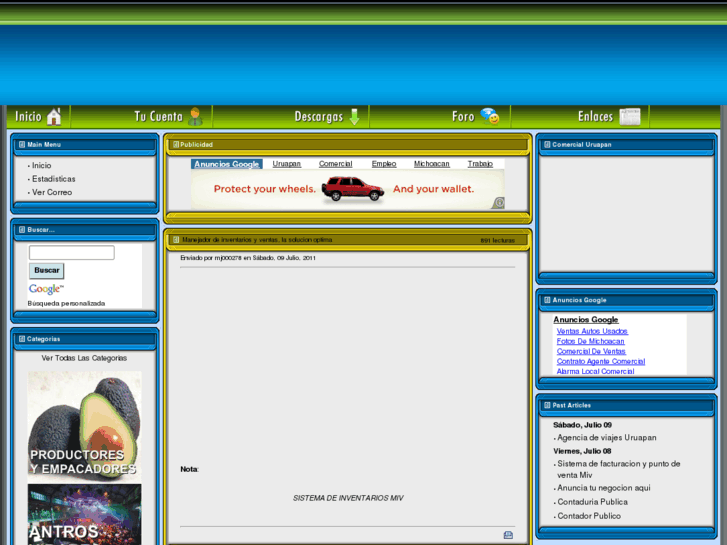Click the Categorias block header icon
Image resolution: width=727 pixels, height=545 pixels.
click(x=22, y=339)
